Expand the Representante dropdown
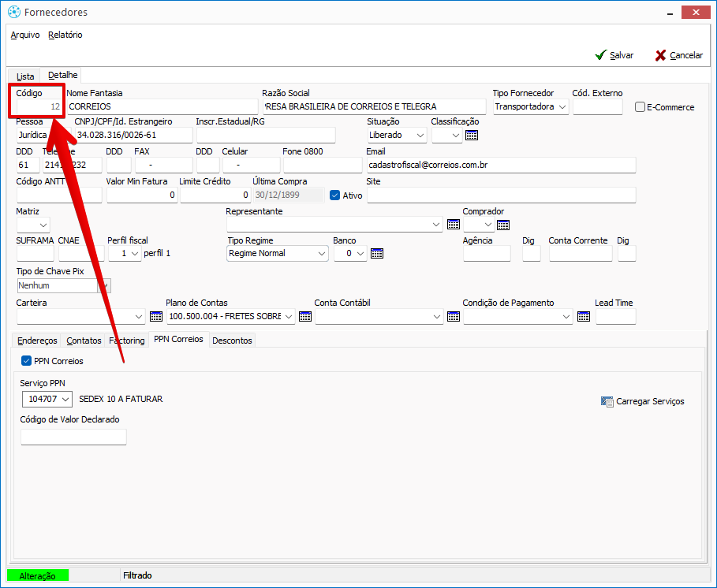Viewport: 717px width, 588px height. 436,225
